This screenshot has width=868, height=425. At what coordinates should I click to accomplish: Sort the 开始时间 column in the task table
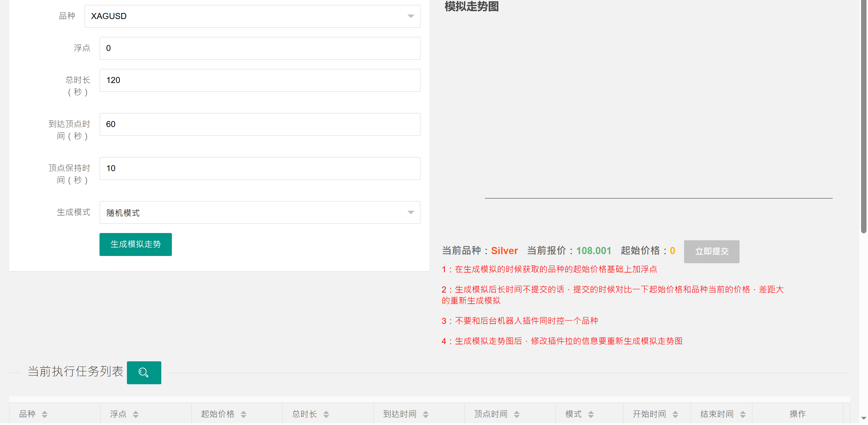(675, 414)
